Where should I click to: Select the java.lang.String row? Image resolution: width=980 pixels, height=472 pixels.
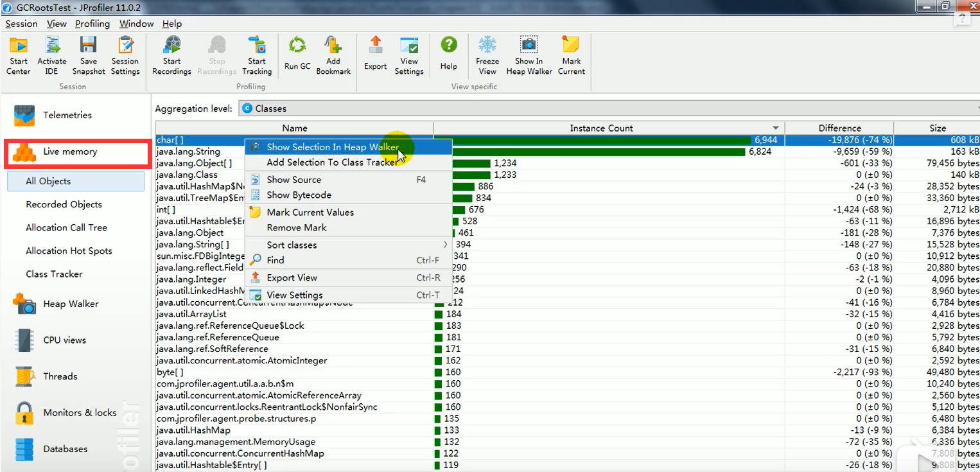tap(568, 152)
